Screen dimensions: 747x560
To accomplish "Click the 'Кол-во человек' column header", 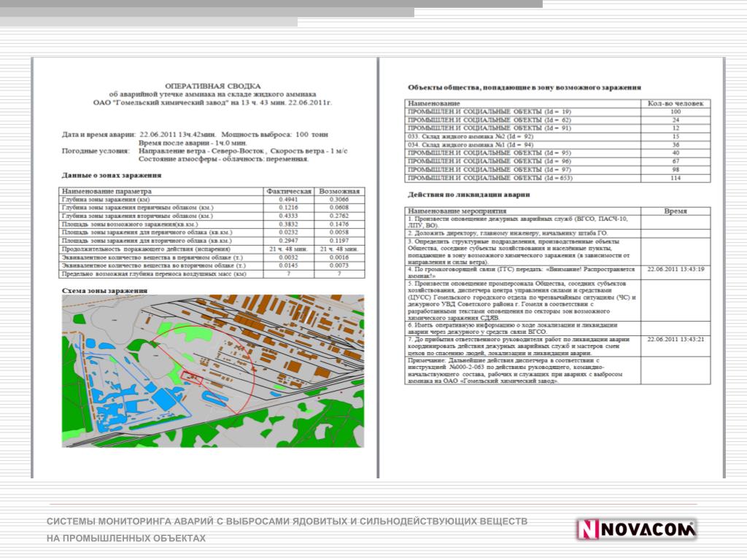I will (676, 104).
